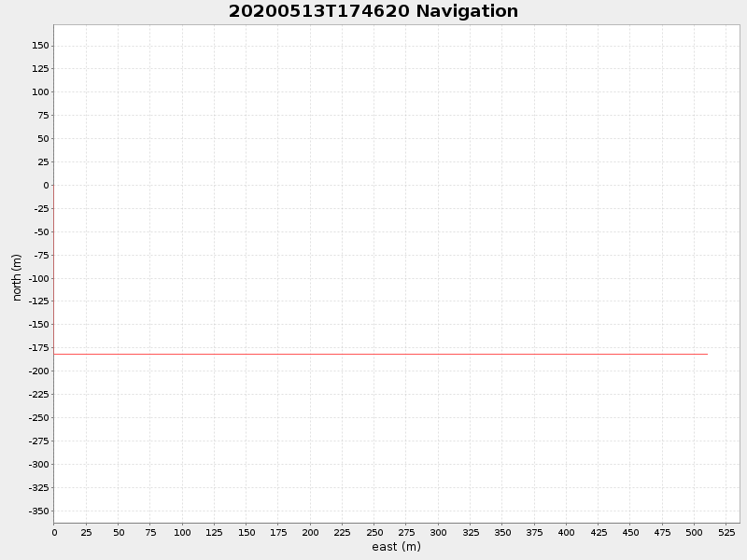This screenshot has height=560, width=747.
Task: Click the x-axis tick label 500
Action: tap(694, 533)
